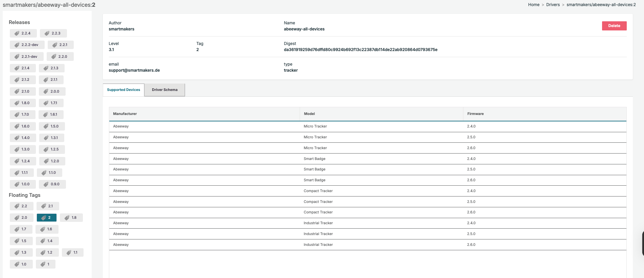Select floating tag 2.1
Screen dimensions: 644x278
(x=48, y=206)
